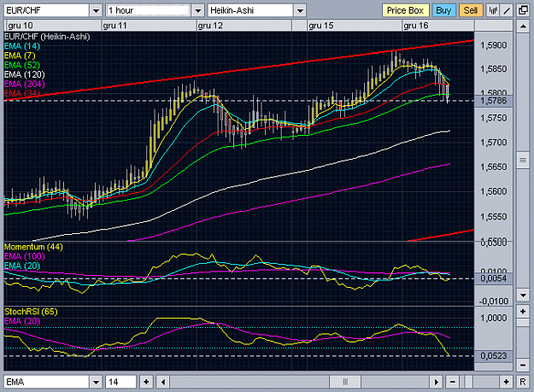Click the Momentum (44) indicator label

(x=33, y=247)
